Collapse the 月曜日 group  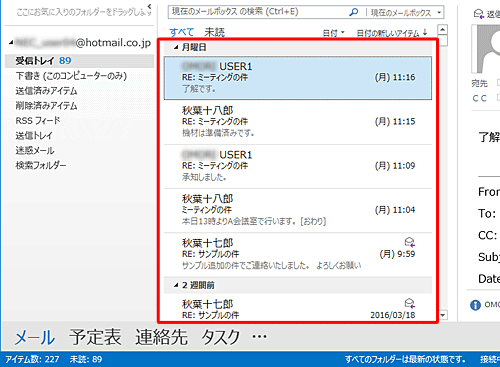coord(176,48)
